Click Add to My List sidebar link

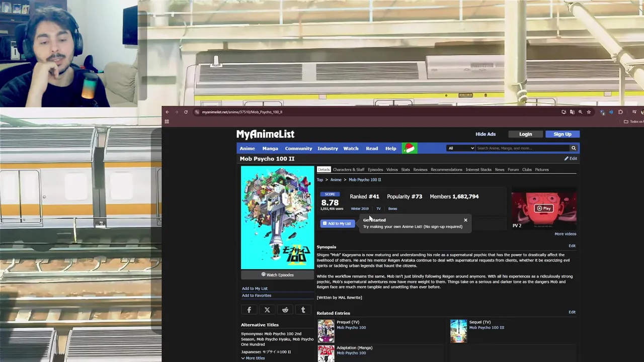(x=255, y=289)
